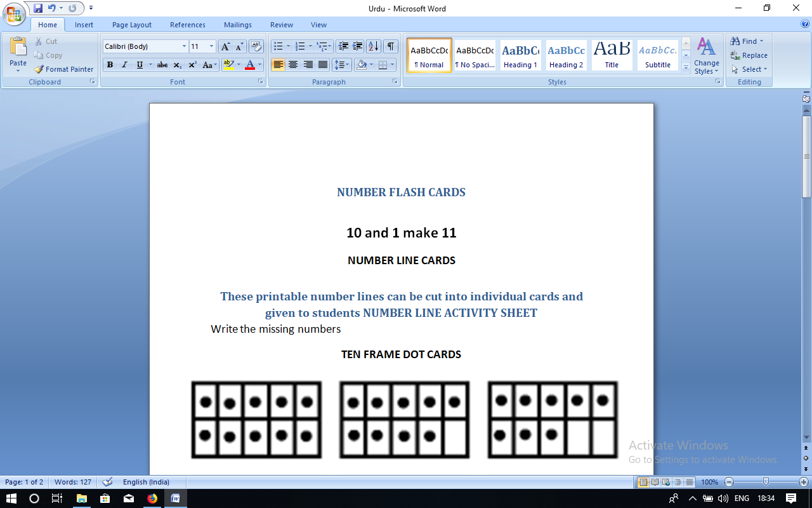812x508 pixels.
Task: Click the English (India) language indicator
Action: pos(146,482)
